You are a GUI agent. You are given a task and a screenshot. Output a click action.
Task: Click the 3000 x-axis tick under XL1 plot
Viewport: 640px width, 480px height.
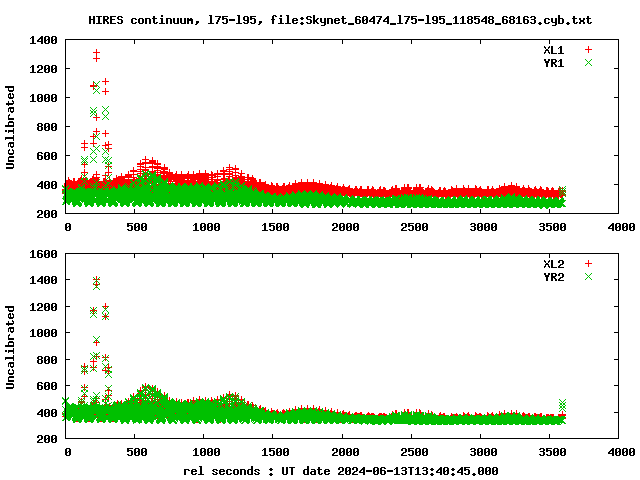(x=483, y=227)
